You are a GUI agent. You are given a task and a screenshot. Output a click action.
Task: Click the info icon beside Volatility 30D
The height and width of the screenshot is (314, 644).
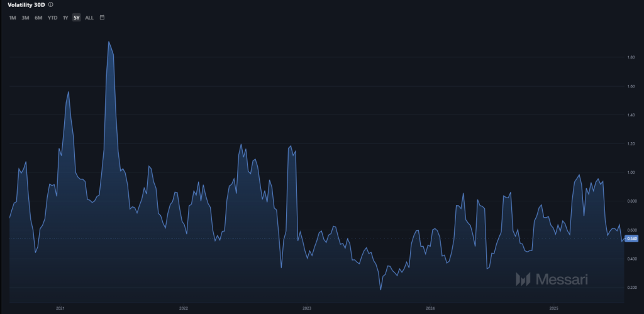[x=50, y=4]
